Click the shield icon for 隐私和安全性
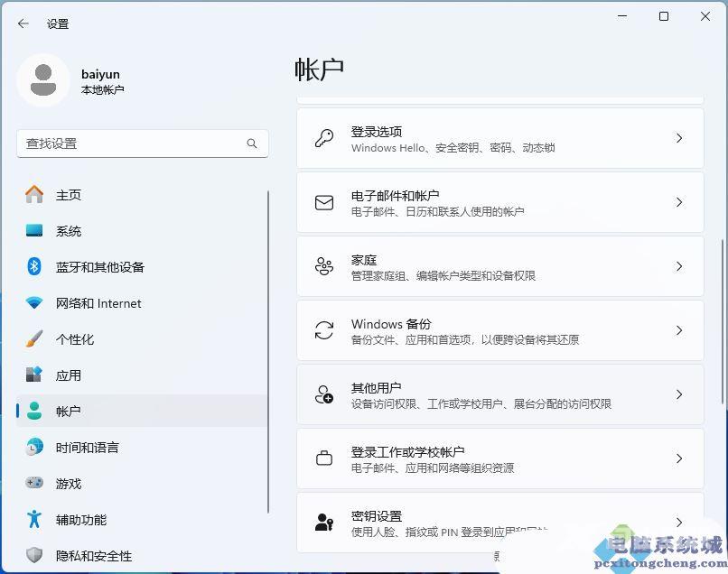 [x=34, y=556]
